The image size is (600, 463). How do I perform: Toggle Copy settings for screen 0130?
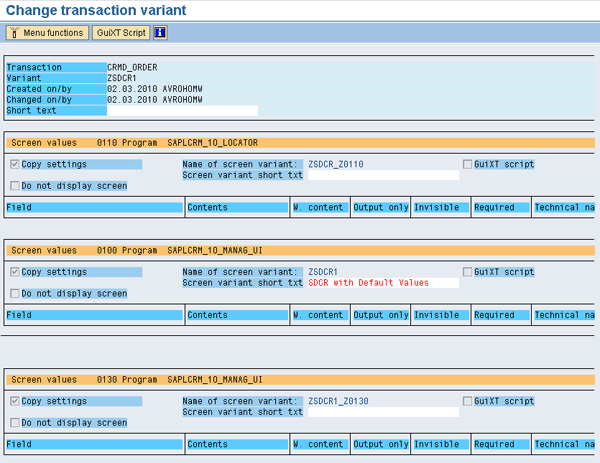(14, 400)
